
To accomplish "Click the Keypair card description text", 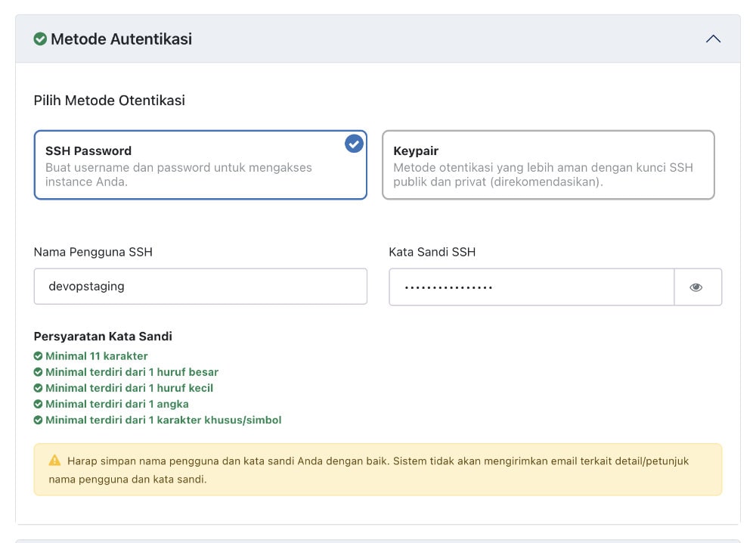I will (541, 175).
